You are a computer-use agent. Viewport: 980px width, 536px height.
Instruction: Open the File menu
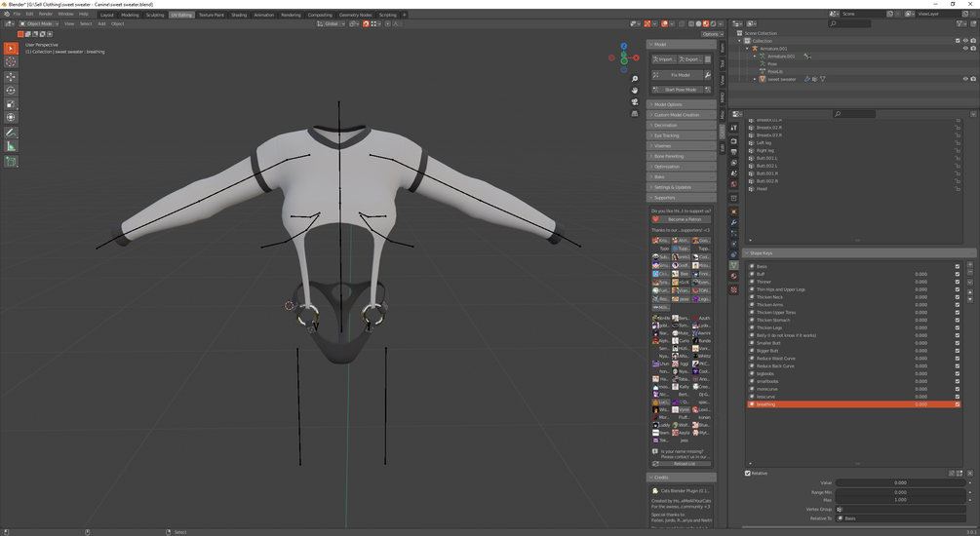point(17,14)
